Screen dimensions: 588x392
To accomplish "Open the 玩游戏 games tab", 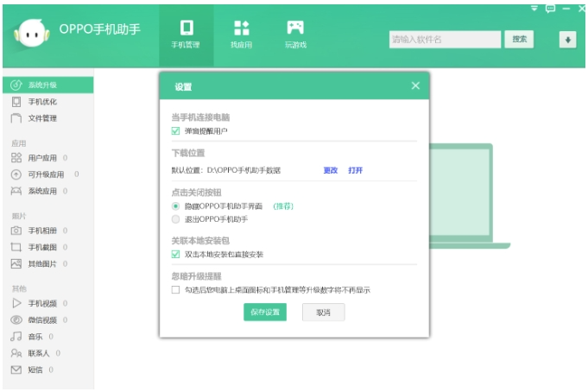I will click(x=295, y=28).
